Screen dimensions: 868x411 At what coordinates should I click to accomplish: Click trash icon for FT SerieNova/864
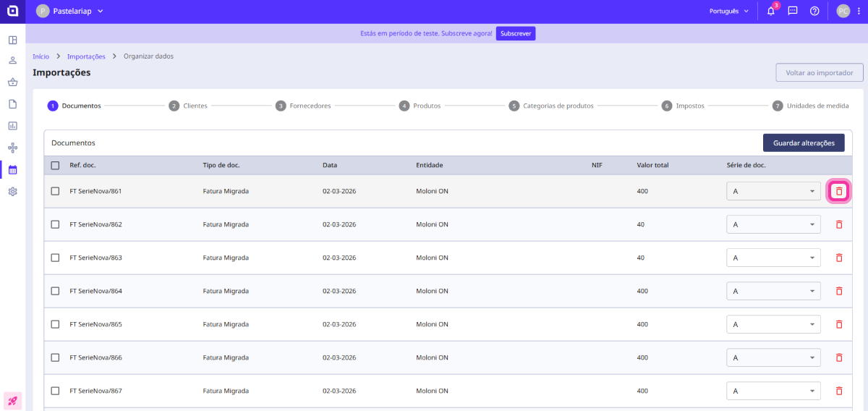pos(839,291)
